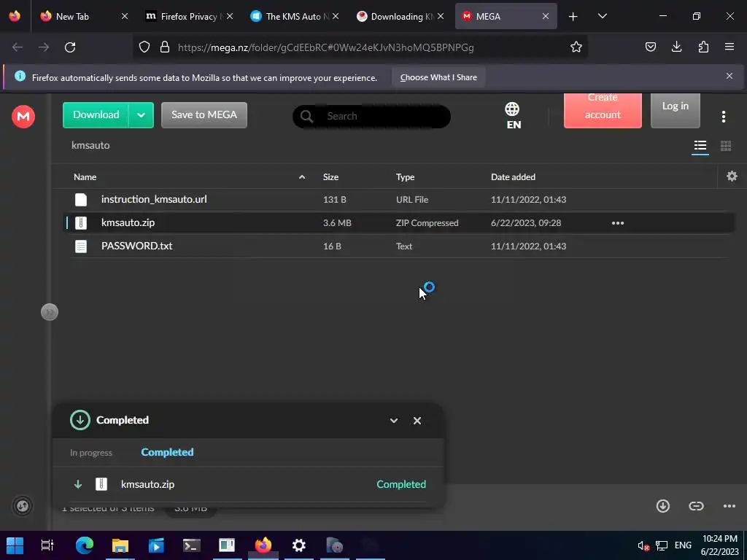Switch to list view
Viewport: 747px width, 560px height.
coord(700,146)
